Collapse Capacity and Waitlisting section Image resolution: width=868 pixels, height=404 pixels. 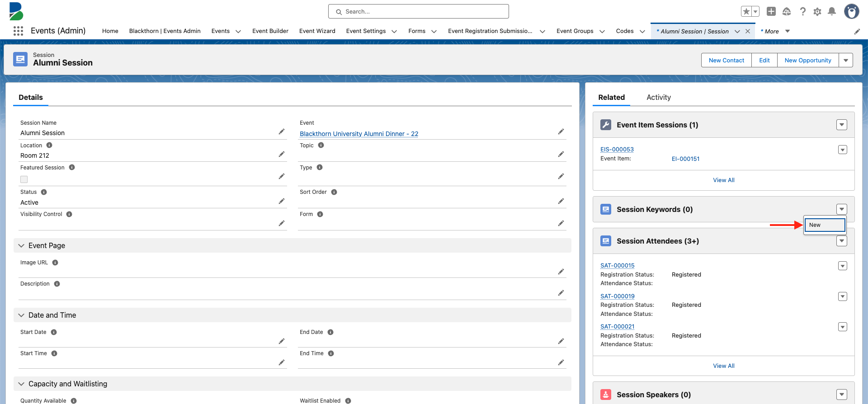click(21, 384)
